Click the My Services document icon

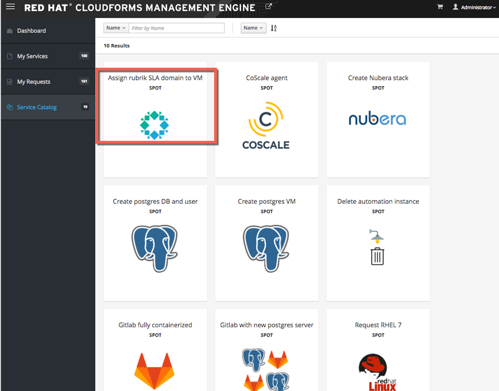[x=10, y=56]
